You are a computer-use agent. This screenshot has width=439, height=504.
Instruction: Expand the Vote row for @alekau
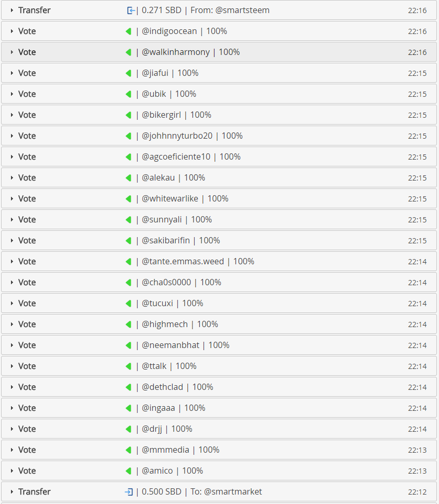point(12,177)
